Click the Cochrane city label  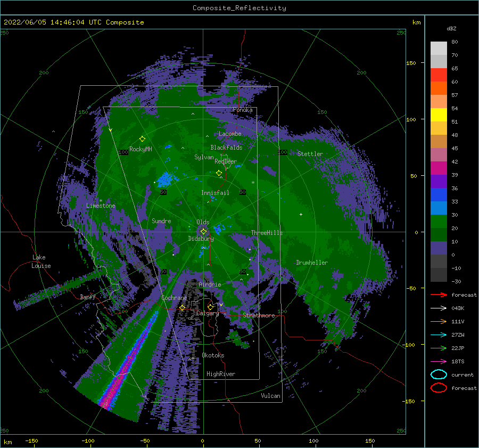pos(174,298)
